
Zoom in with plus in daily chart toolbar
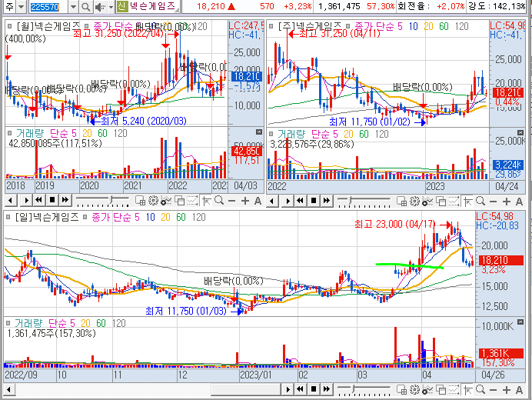pyautogui.click(x=506, y=390)
